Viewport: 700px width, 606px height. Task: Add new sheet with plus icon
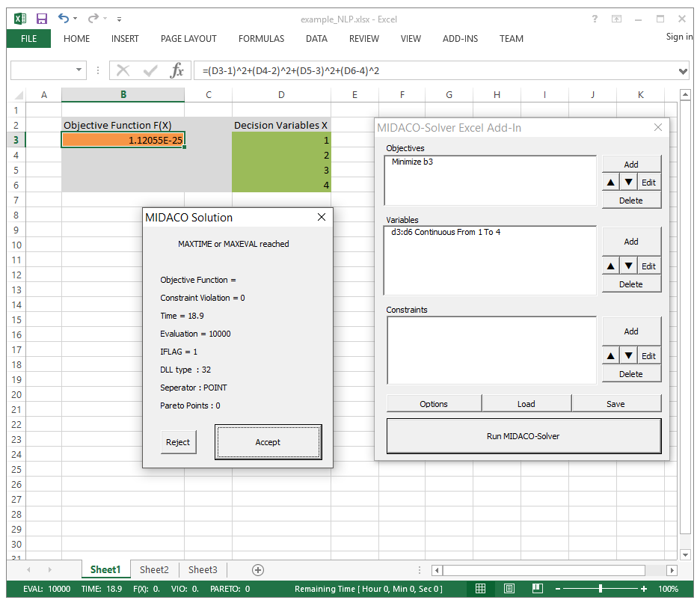pyautogui.click(x=257, y=570)
